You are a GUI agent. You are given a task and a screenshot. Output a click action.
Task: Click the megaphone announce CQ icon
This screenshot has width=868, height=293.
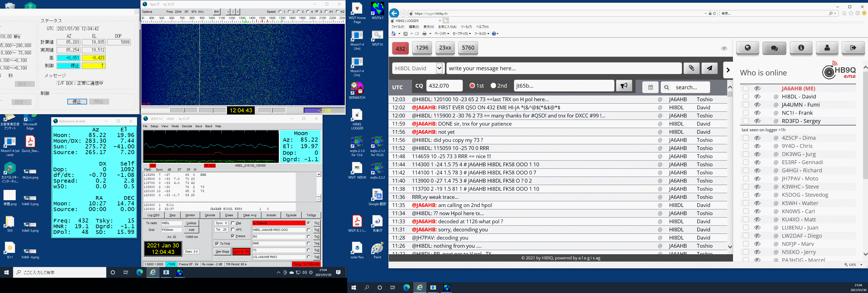pyautogui.click(x=624, y=86)
